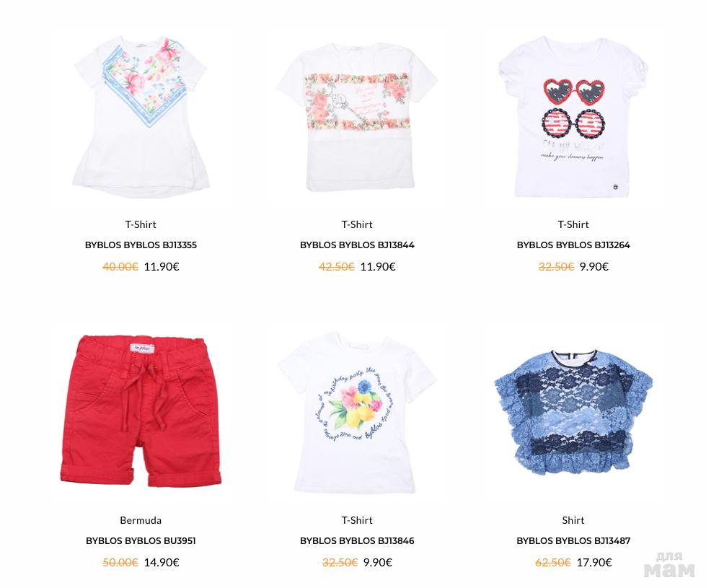The height and width of the screenshot is (588, 706).
Task: Select the Bermuda category label
Action: 141,520
